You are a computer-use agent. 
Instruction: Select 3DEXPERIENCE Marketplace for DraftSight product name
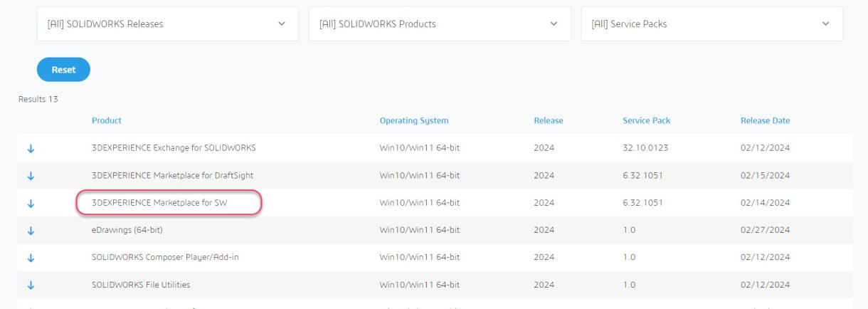click(x=173, y=175)
